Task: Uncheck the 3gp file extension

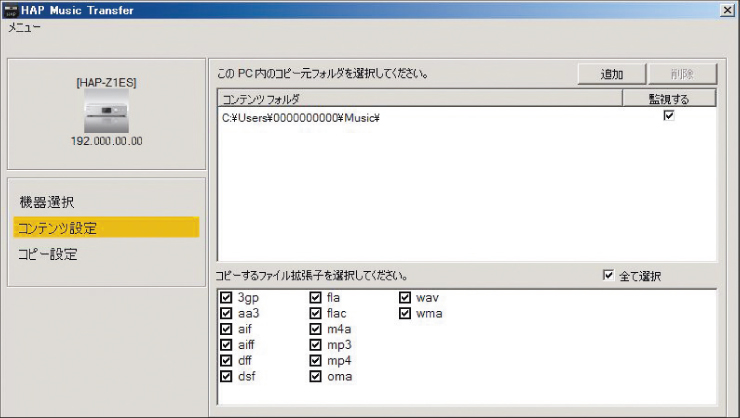Action: coord(226,298)
